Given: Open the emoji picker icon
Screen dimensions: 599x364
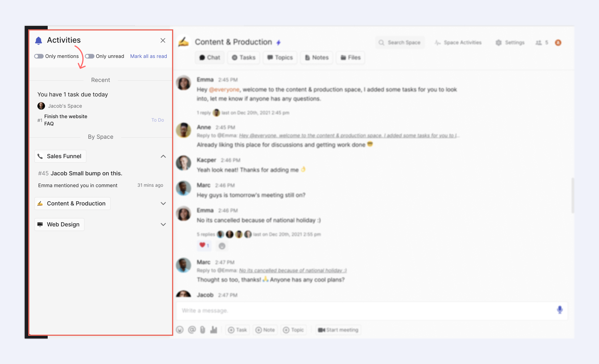Looking at the screenshot, I should point(180,330).
